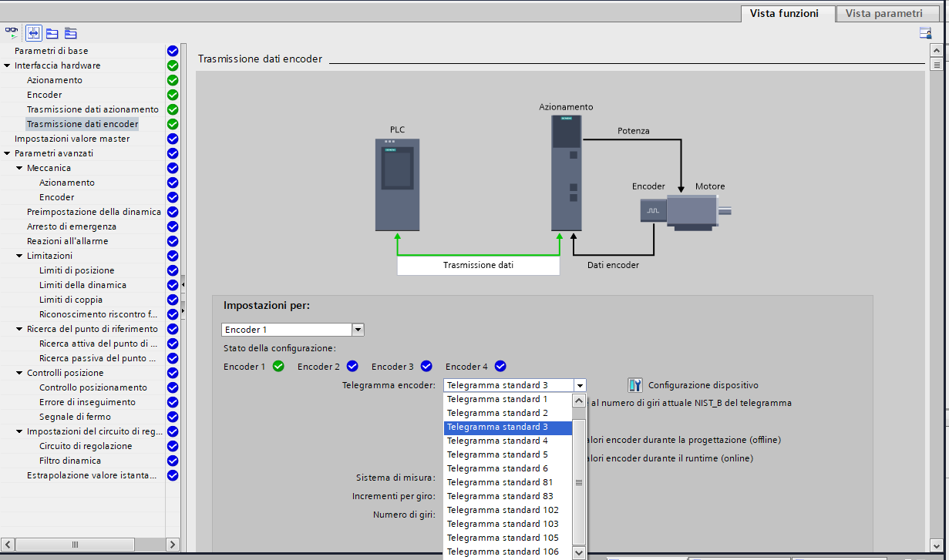The image size is (949, 560).
Task: Click the PLC device image in diagram
Action: coord(397,185)
